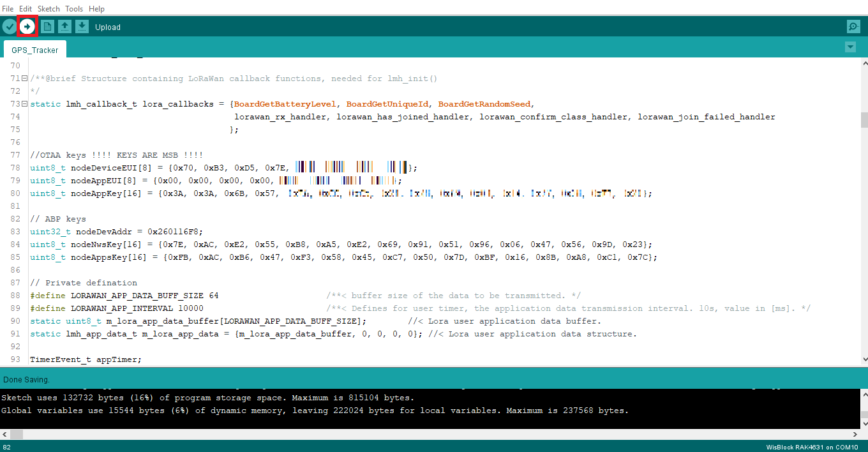Click the Upload arrow button

click(27, 26)
